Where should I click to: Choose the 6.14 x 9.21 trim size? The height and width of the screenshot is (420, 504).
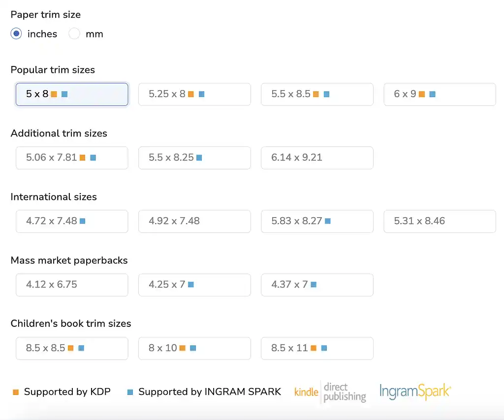point(317,158)
